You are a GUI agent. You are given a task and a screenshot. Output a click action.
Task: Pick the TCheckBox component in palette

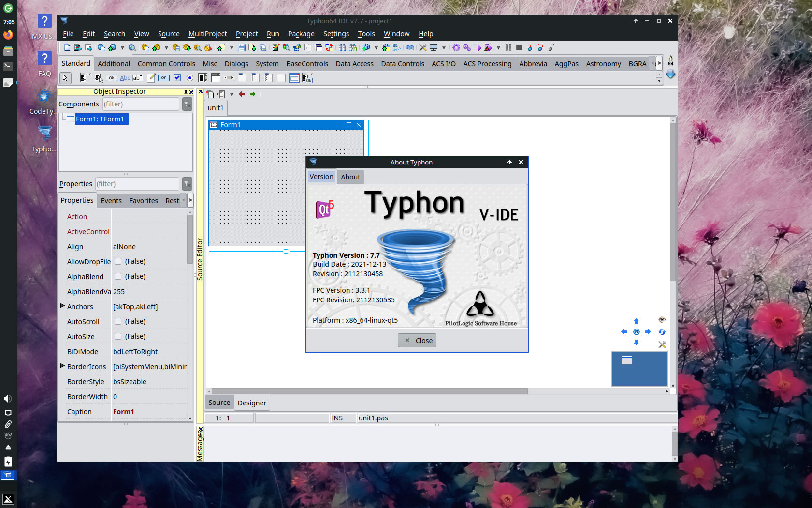tap(177, 77)
